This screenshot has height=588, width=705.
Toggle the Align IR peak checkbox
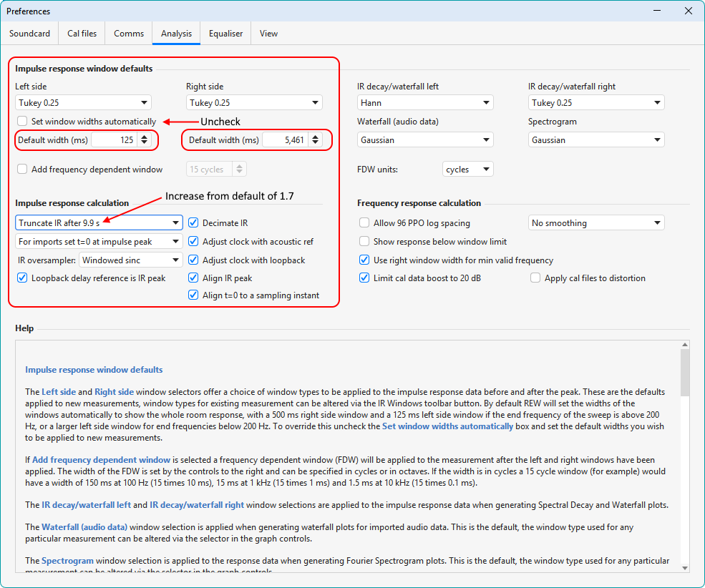[193, 278]
